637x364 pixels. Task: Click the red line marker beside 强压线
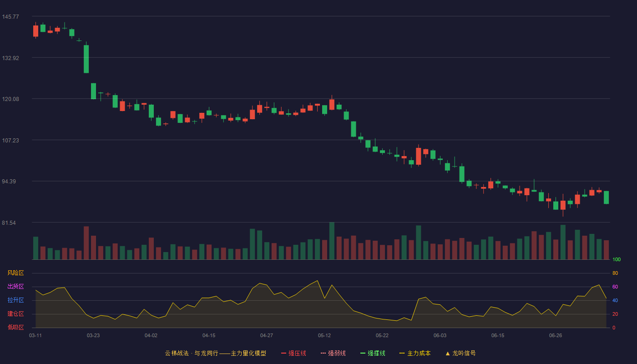click(284, 354)
